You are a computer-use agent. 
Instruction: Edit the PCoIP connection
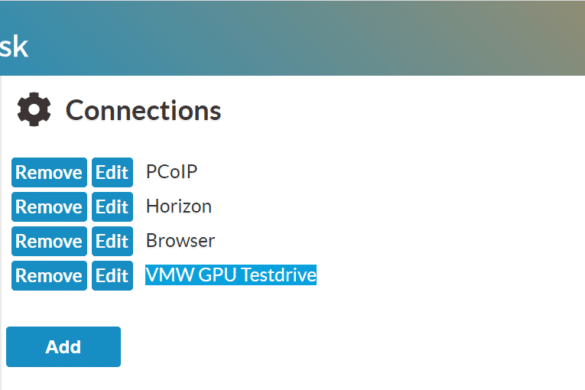(112, 172)
